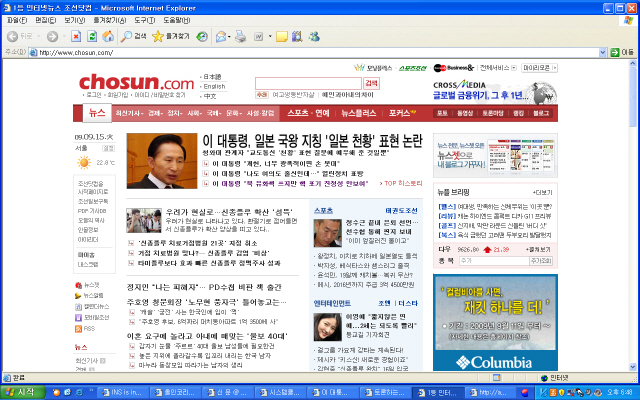Click the 검색 button next to site search
Image resolution: width=640 pixels, height=400 pixels.
point(371,83)
